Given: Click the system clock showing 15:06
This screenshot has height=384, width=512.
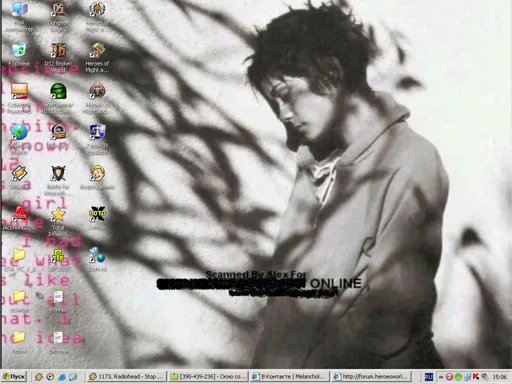Looking at the screenshot, I should [x=499, y=377].
